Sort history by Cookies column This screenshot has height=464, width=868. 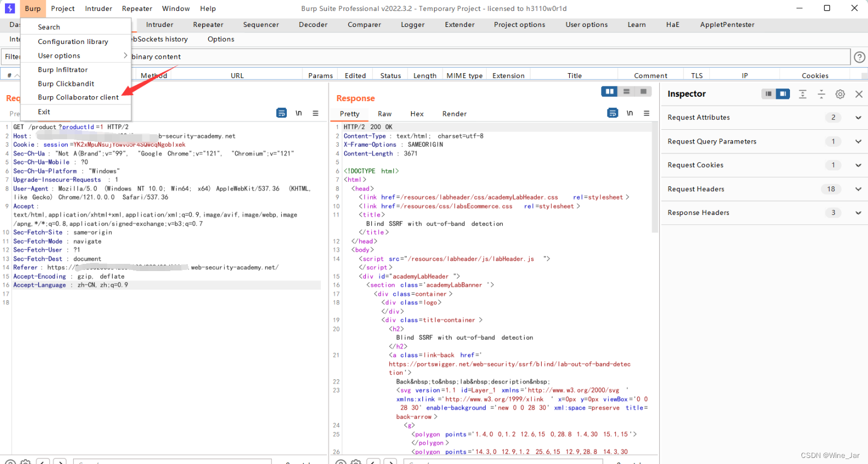coord(815,75)
